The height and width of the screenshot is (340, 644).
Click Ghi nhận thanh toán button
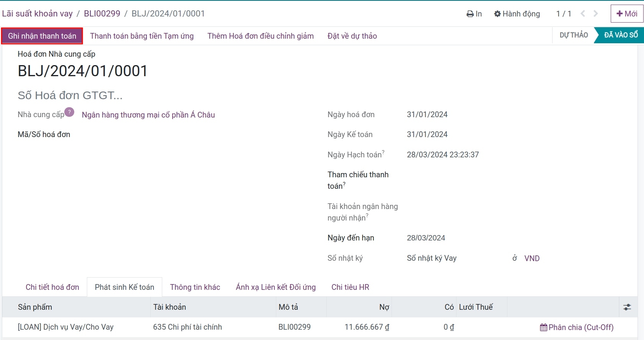[42, 36]
